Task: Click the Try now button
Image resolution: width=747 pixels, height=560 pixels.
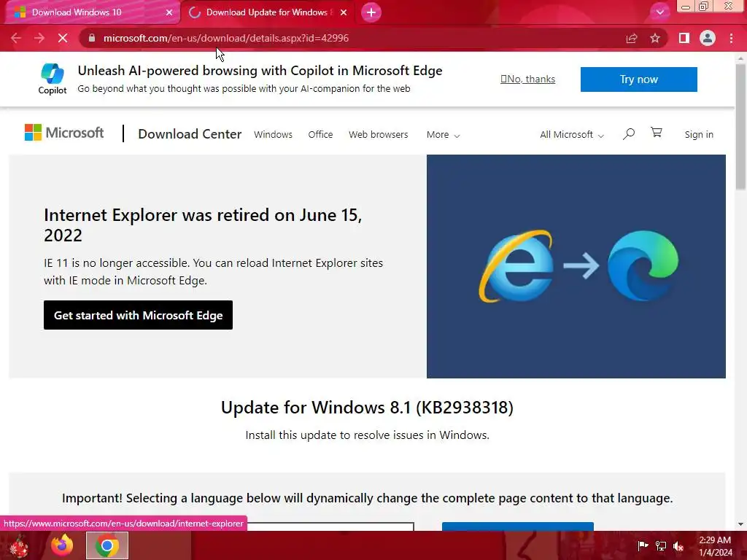Action: coord(639,79)
